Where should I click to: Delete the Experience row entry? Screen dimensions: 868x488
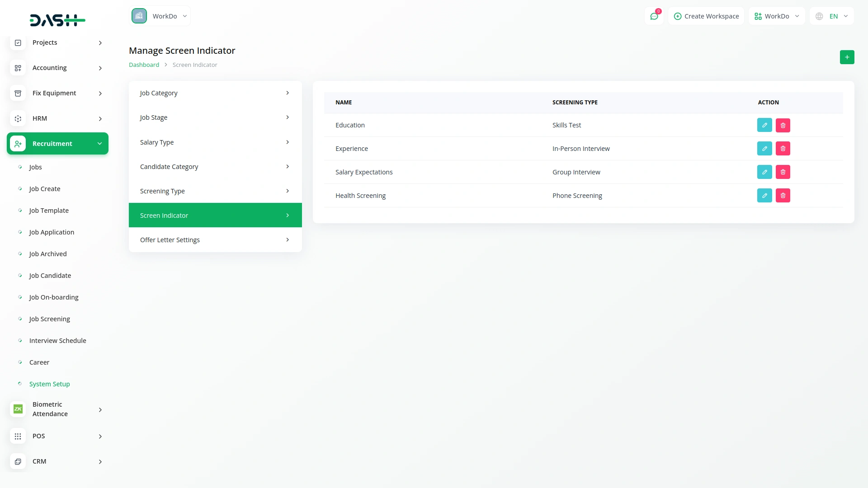(x=783, y=149)
